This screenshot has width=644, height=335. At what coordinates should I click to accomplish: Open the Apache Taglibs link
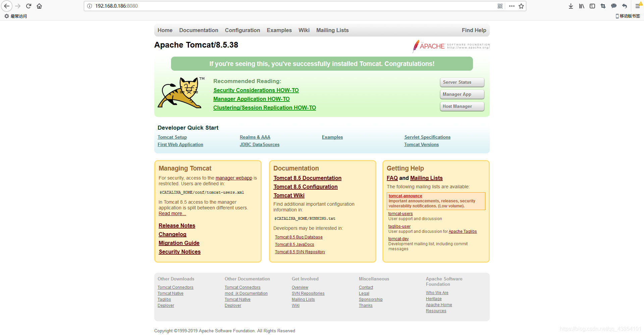[x=463, y=231]
